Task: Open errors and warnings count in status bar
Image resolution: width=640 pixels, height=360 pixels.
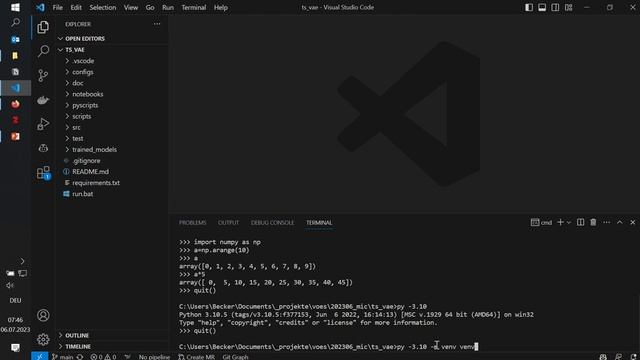Action: 103,357
